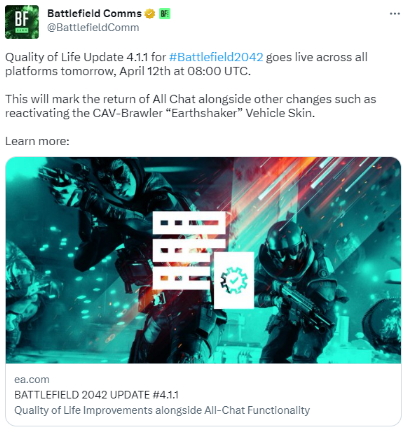Image resolution: width=412 pixels, height=433 pixels.
Task: Open the @BattlefieldComm handle link
Action: [93, 27]
